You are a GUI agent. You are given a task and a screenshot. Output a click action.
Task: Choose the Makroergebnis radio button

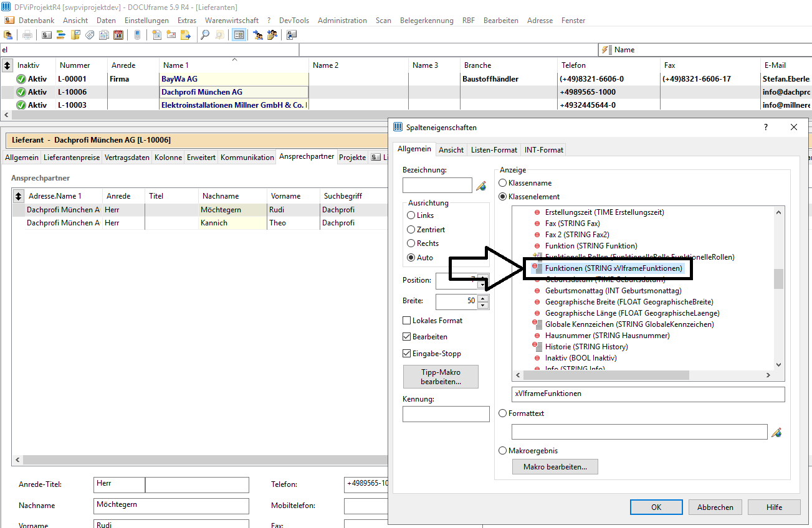503,451
